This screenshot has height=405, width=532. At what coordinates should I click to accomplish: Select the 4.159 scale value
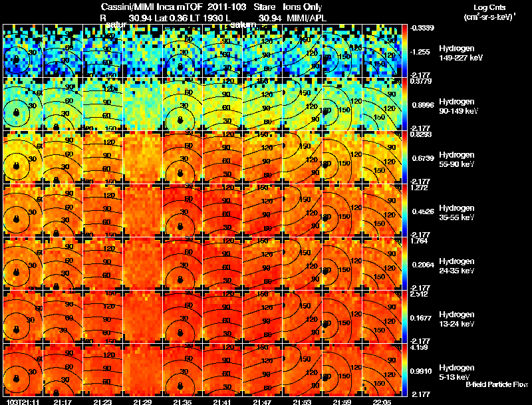tap(419, 347)
